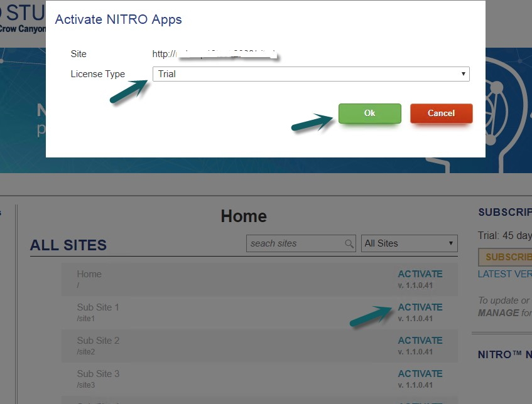532x404 pixels.
Task: Select the Sub Site 1 row title
Action: (98, 307)
